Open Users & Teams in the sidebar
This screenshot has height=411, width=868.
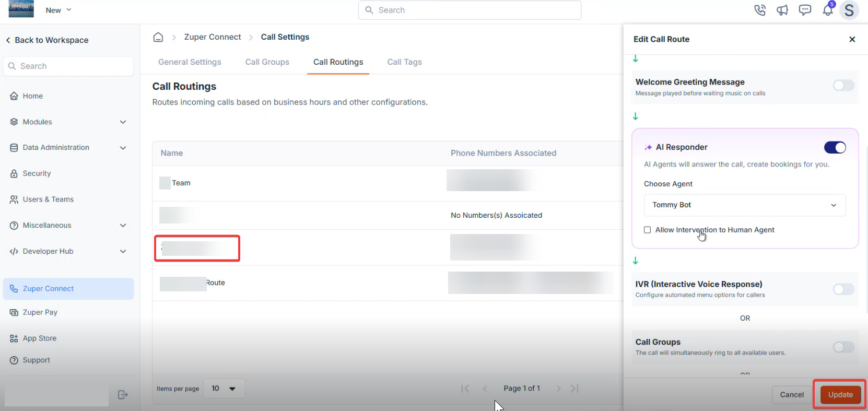48,199
